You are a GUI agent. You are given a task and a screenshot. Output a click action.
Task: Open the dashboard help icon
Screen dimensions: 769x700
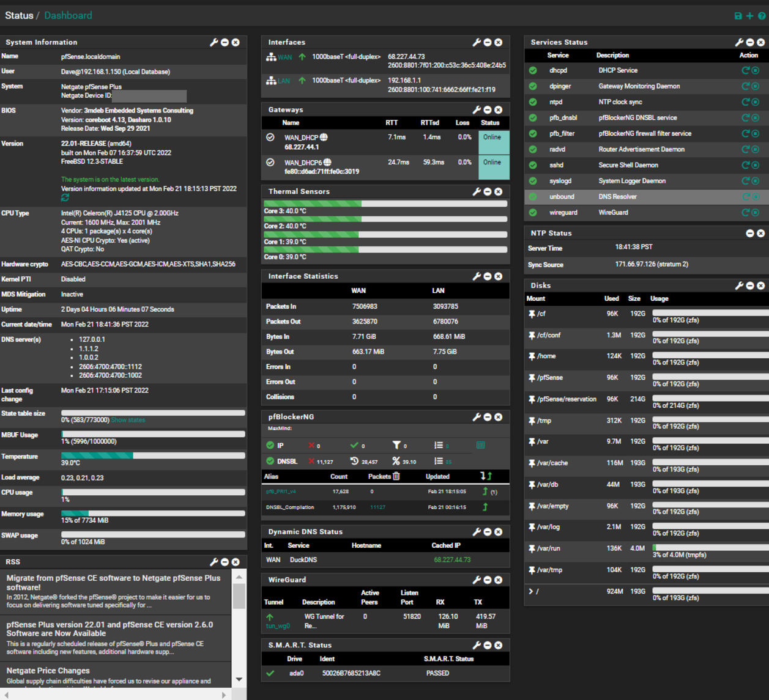click(762, 16)
